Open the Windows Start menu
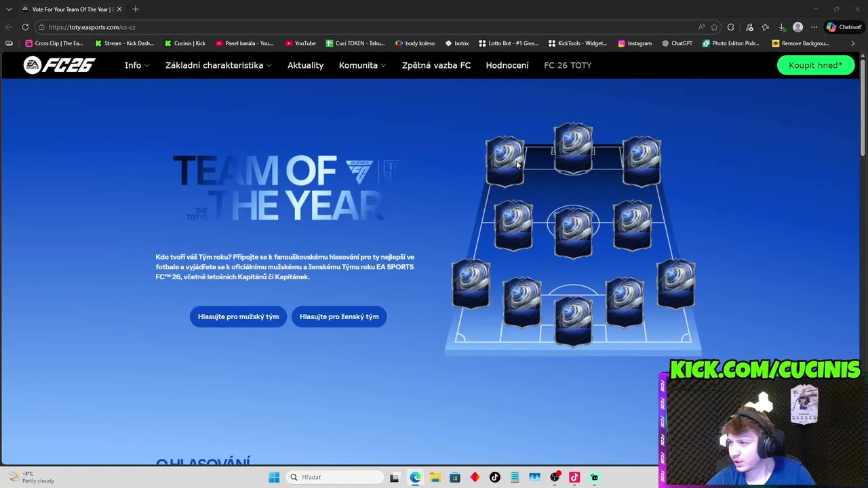Image resolution: width=868 pixels, height=488 pixels. coord(274,477)
